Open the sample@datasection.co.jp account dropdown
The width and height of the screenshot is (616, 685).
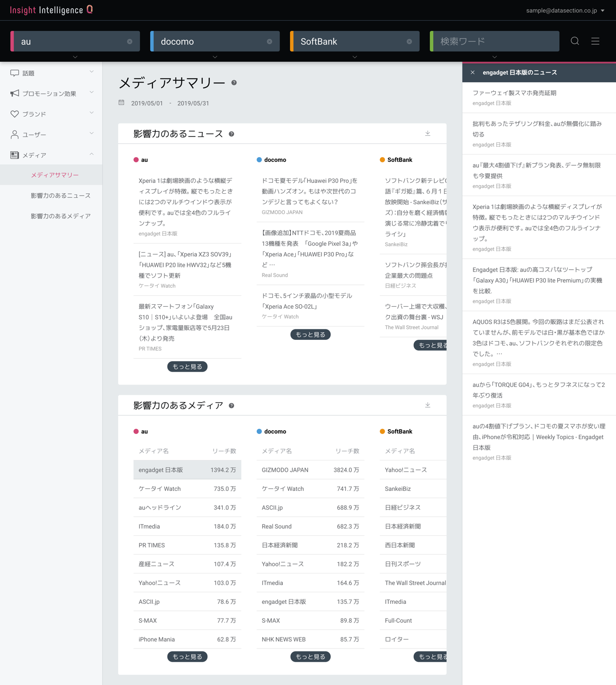click(x=565, y=10)
